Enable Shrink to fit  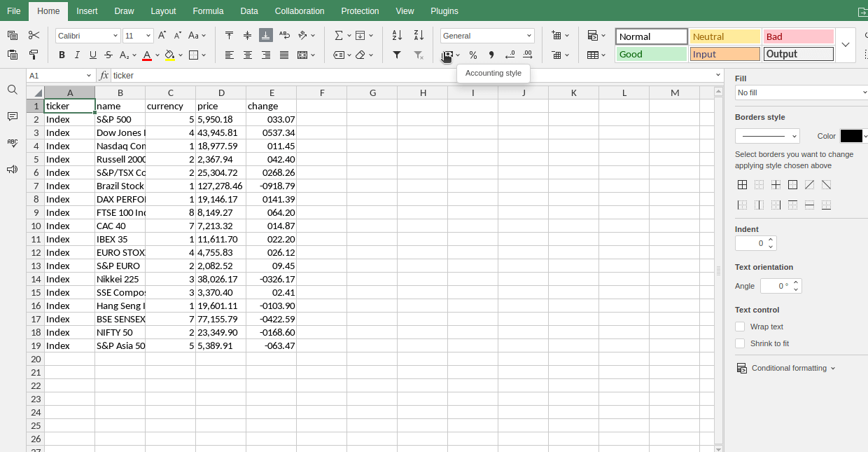pyautogui.click(x=740, y=343)
